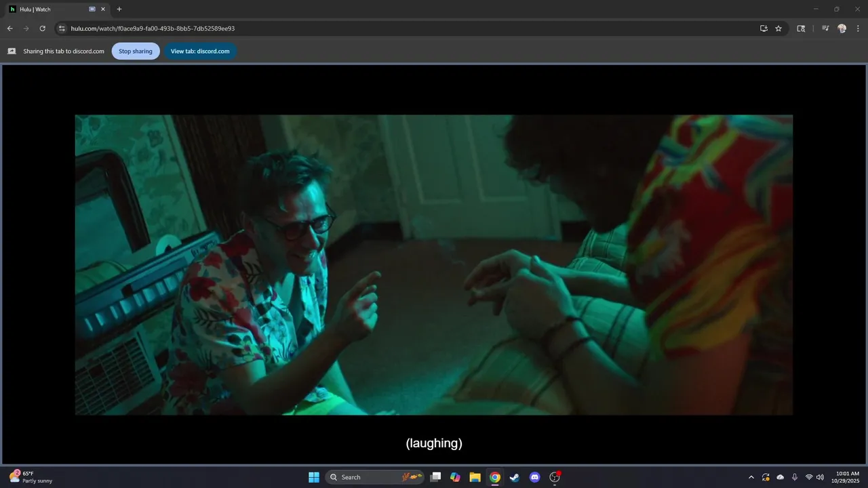Stop sharing this tab
The height and width of the screenshot is (488, 868).
[136, 51]
